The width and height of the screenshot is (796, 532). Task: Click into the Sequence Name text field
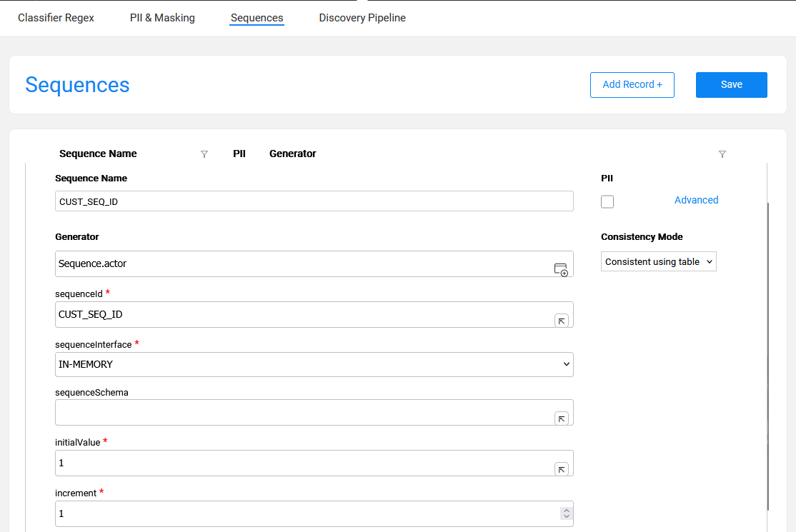314,201
